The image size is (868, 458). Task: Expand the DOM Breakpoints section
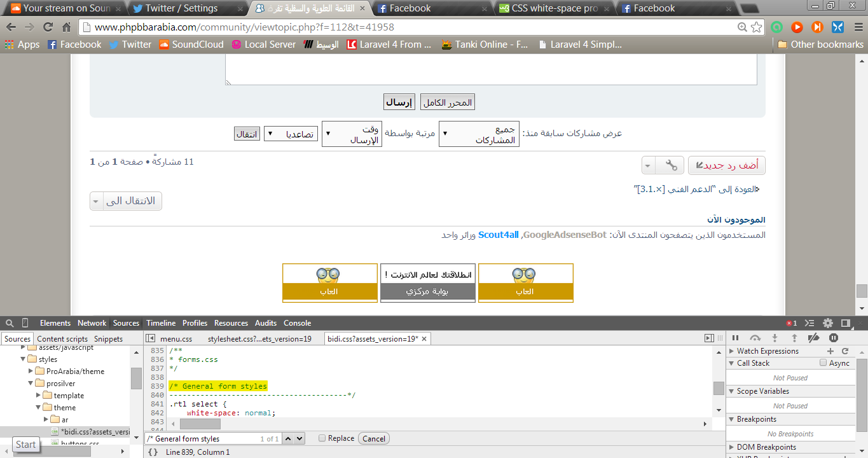(732, 447)
